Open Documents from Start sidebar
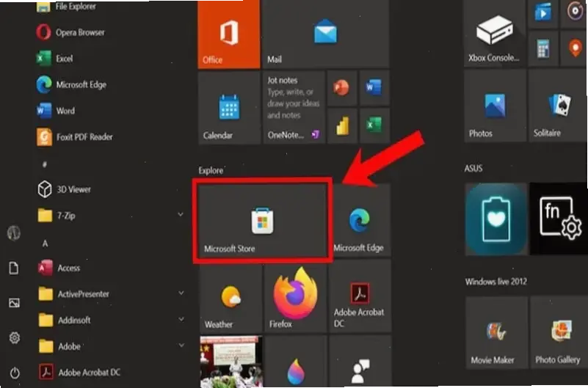Viewport: 588px width, 388px height. [14, 268]
